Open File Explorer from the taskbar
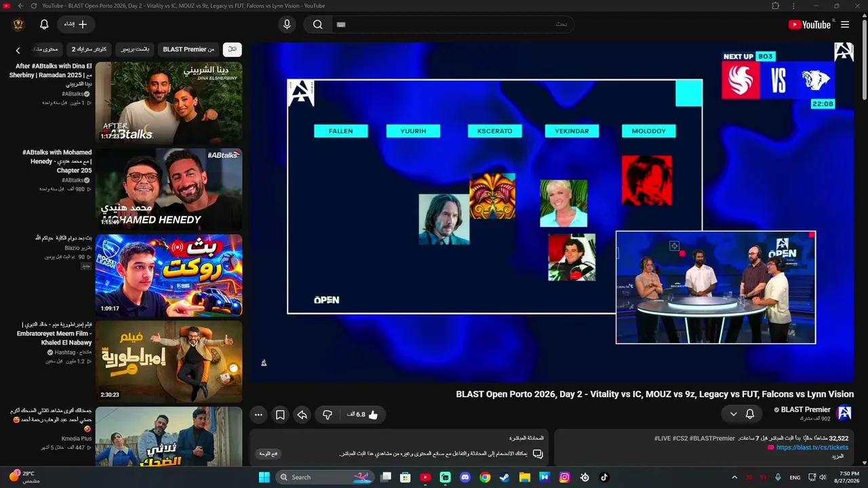 tap(524, 477)
